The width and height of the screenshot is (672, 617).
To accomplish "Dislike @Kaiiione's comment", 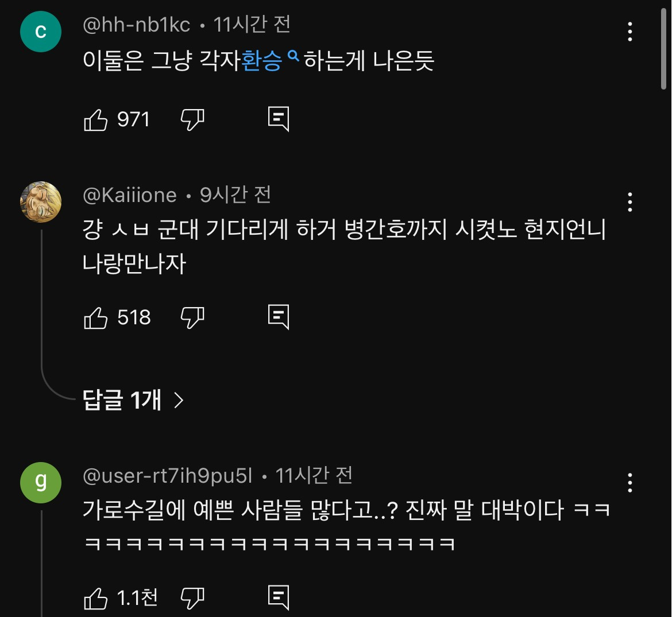I will pos(192,316).
